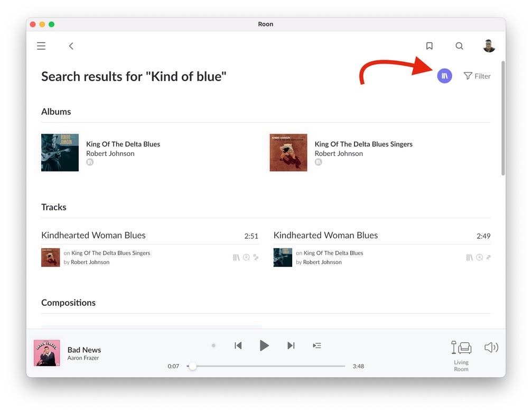Image resolution: width=532 pixels, height=412 pixels.
Task: Click the Albums section heading
Action: coord(56,111)
